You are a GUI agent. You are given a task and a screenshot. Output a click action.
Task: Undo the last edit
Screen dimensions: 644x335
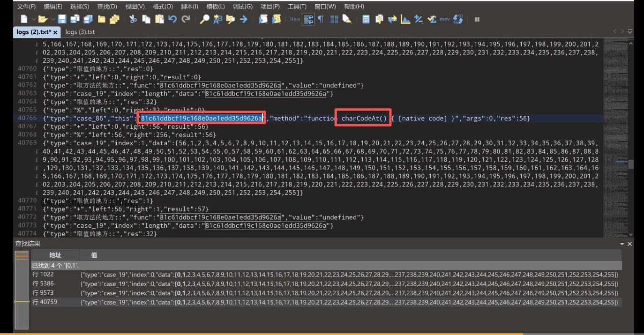pyautogui.click(x=172, y=19)
